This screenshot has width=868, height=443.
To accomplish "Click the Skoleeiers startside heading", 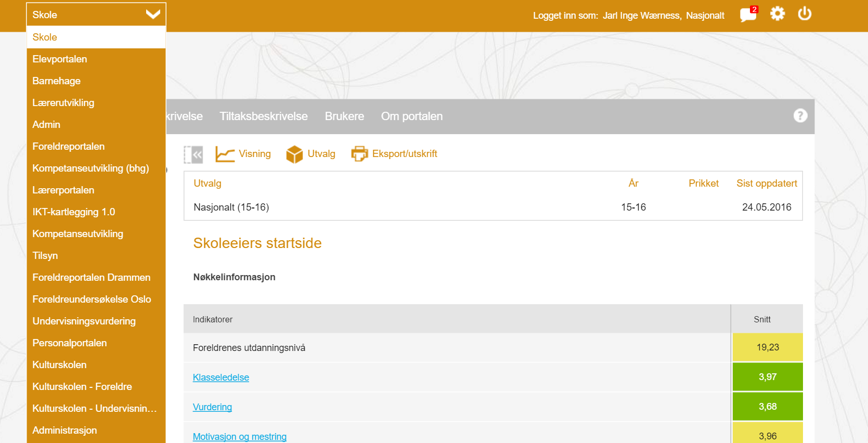I will point(257,243).
